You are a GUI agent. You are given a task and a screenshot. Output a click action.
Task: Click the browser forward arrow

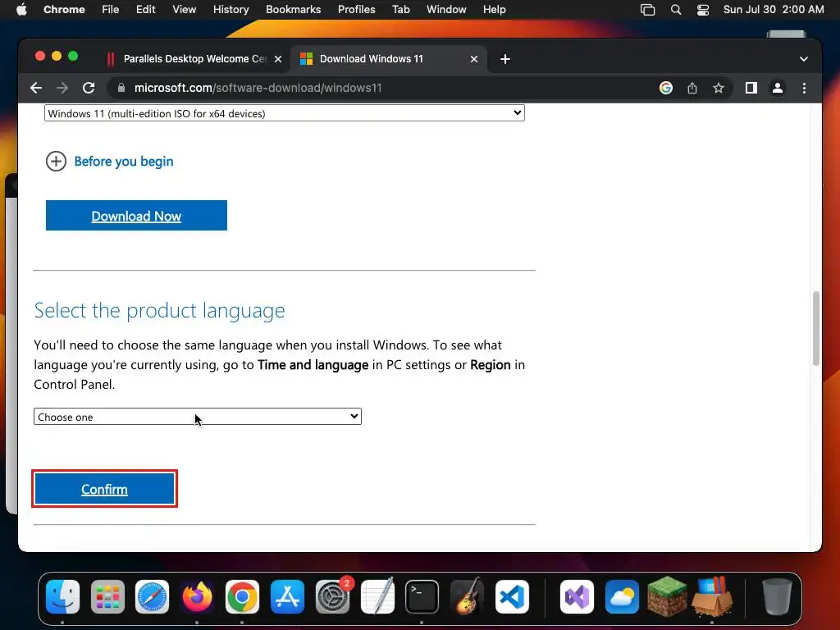62,88
